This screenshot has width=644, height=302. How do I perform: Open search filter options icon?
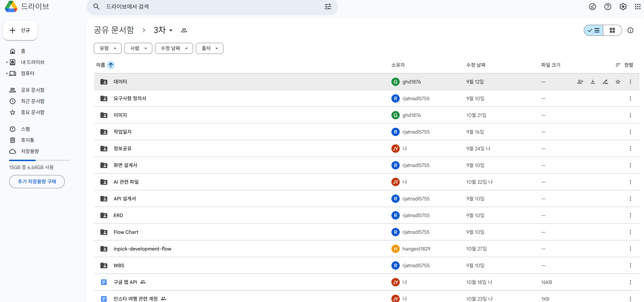328,7
